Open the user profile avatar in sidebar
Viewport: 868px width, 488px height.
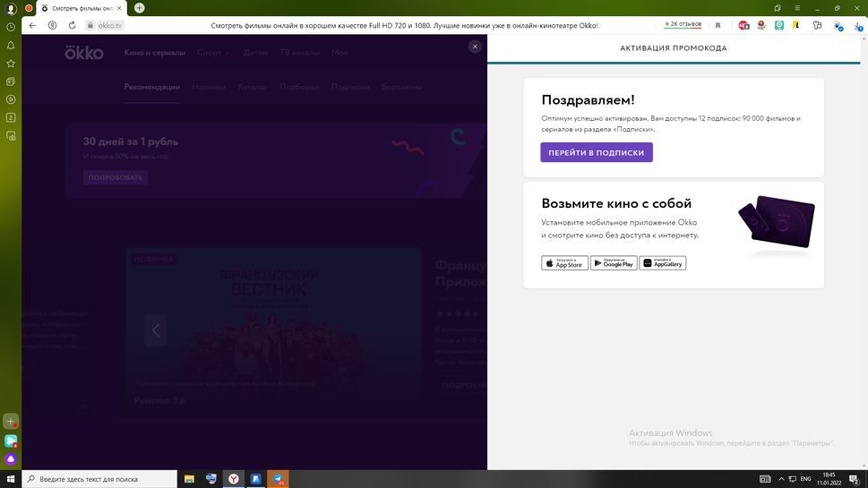click(11, 8)
